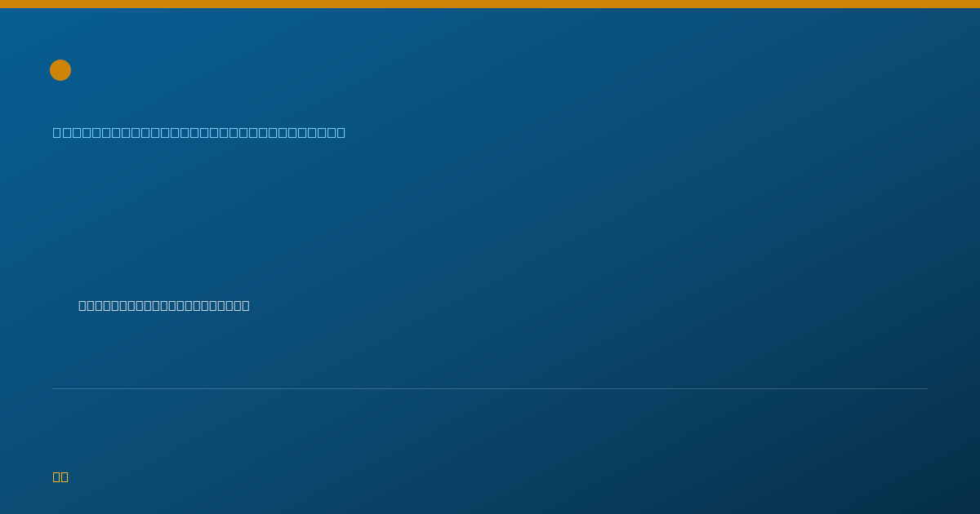Click the first yellow glyph at bottom-left
Screen dimensions: 980x514
point(56,476)
